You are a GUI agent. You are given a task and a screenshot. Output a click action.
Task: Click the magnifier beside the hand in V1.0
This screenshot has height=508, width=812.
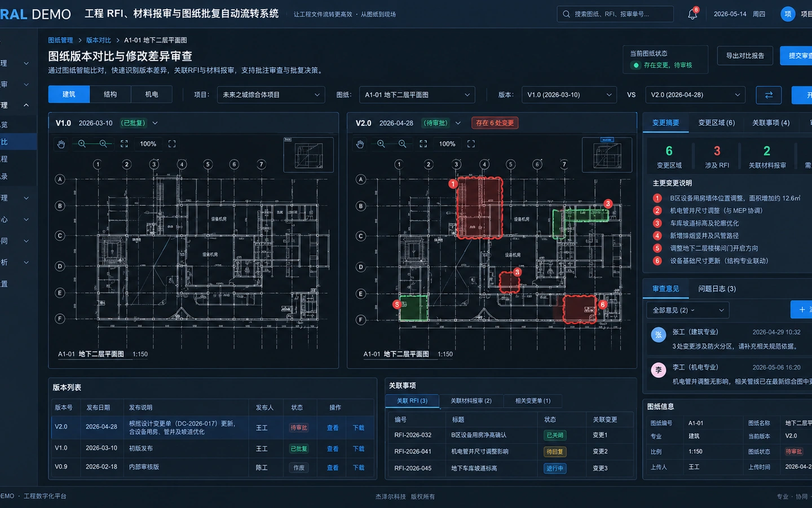tap(82, 144)
